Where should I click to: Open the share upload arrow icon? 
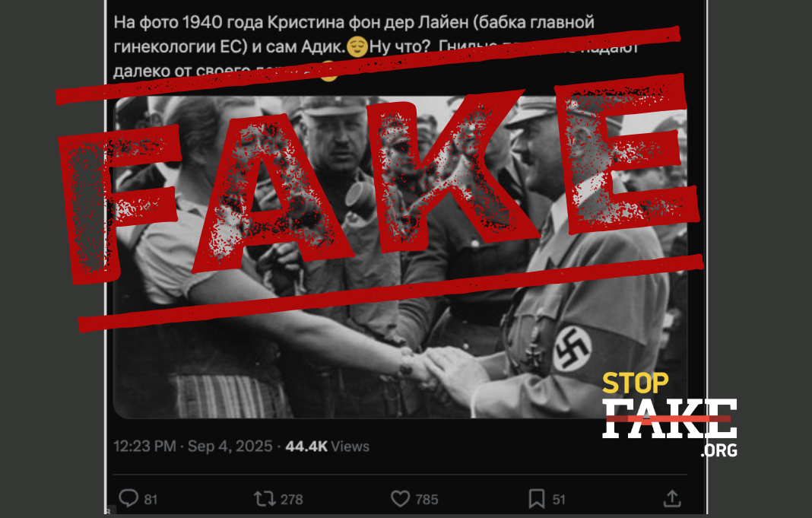click(671, 498)
